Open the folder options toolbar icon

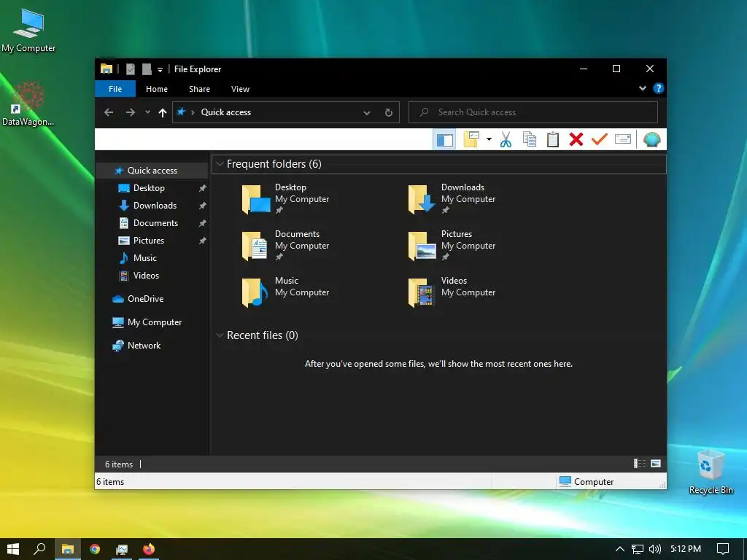471,139
